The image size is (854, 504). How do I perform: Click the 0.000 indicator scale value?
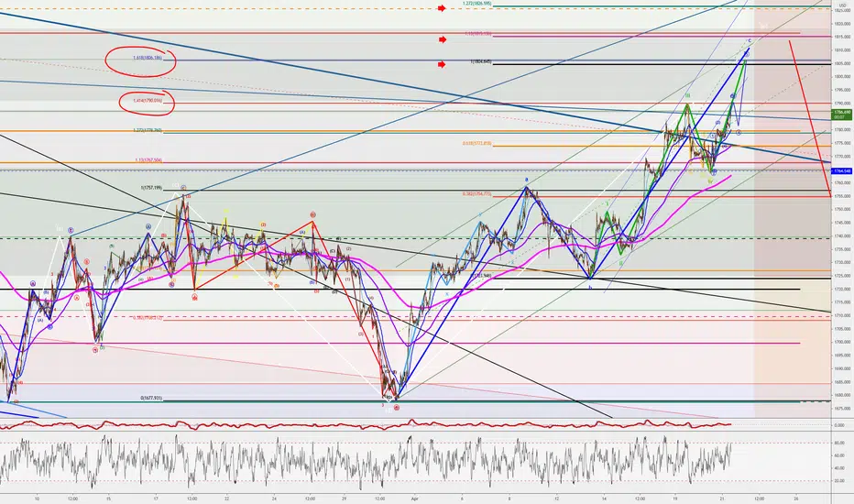[x=840, y=425]
